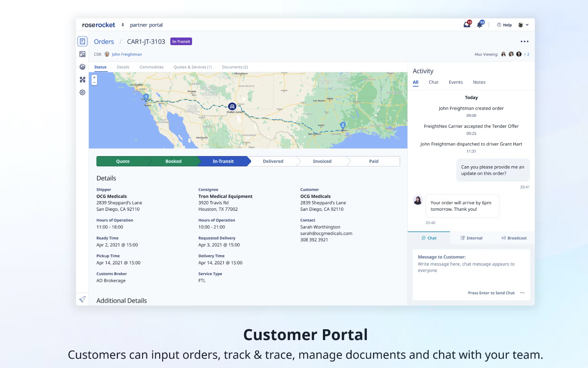Image resolution: width=588 pixels, height=368 pixels.
Task: Open message box three-dot options
Action: pos(522,293)
